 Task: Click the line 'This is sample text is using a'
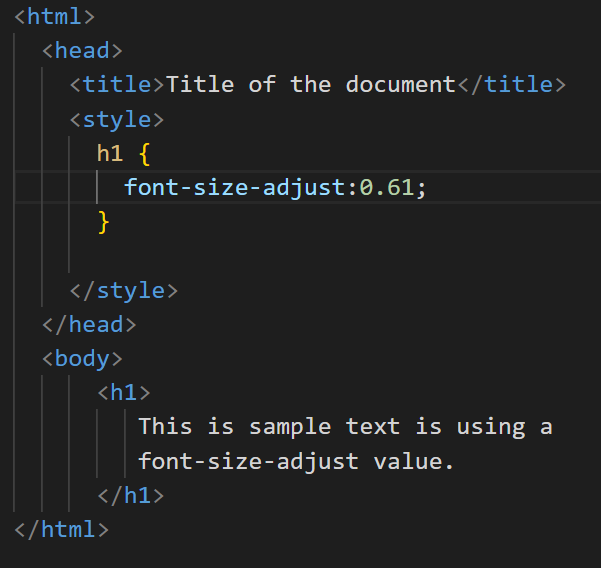tap(345, 427)
